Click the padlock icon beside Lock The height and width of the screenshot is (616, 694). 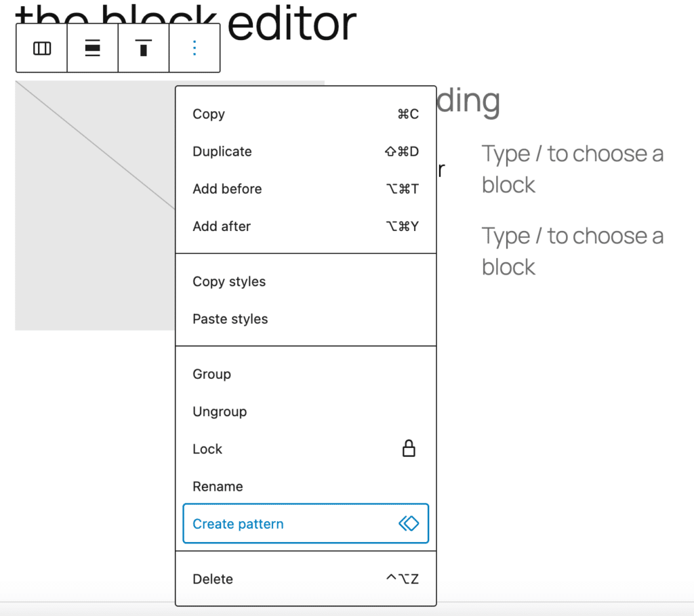point(408,448)
